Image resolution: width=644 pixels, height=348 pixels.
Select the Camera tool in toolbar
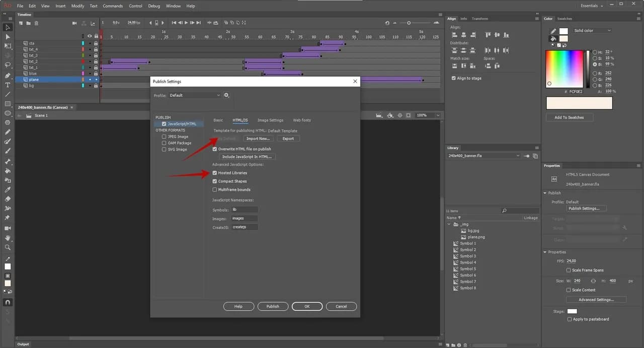point(8,228)
